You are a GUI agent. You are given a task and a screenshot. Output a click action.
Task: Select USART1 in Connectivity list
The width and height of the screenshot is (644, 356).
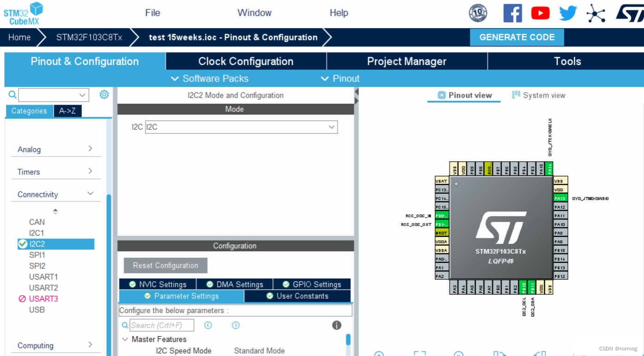[x=43, y=277]
